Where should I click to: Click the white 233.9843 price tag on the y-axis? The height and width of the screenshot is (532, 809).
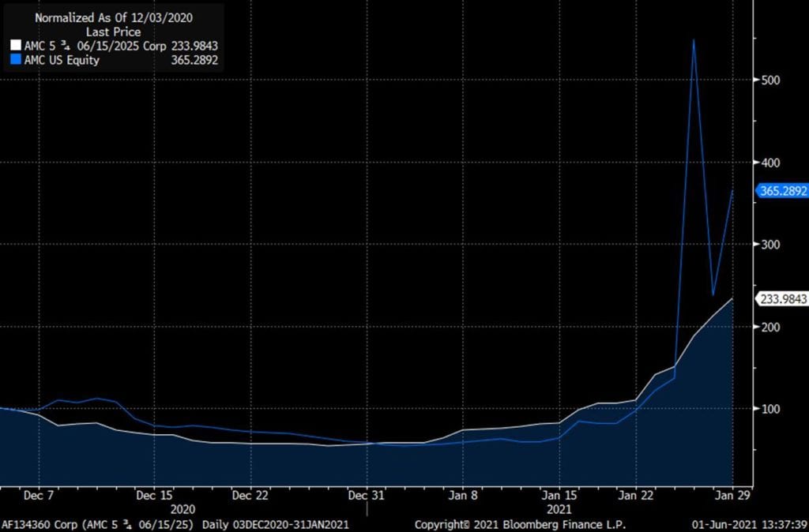coord(783,299)
